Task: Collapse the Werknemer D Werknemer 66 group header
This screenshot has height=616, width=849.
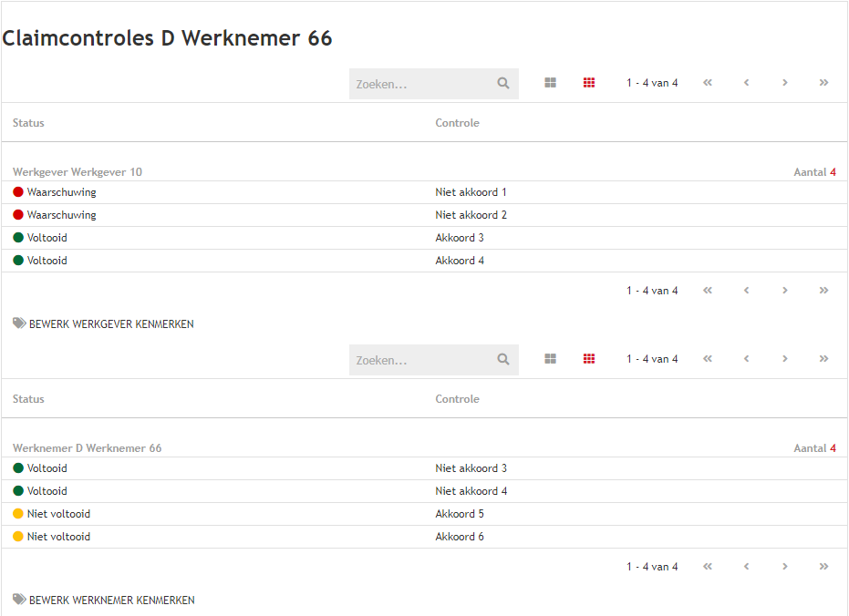Action: [x=88, y=448]
